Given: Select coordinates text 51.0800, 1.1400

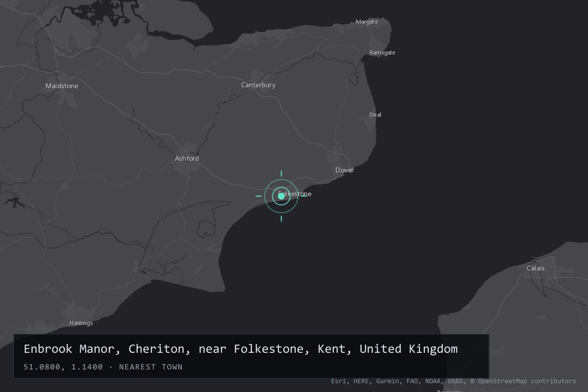Looking at the screenshot, I should 63,367.
